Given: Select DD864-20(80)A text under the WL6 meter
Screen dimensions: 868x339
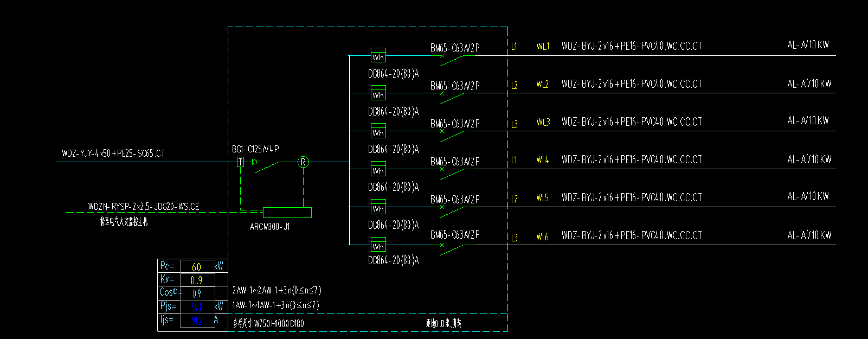Looking at the screenshot, I should tap(394, 260).
